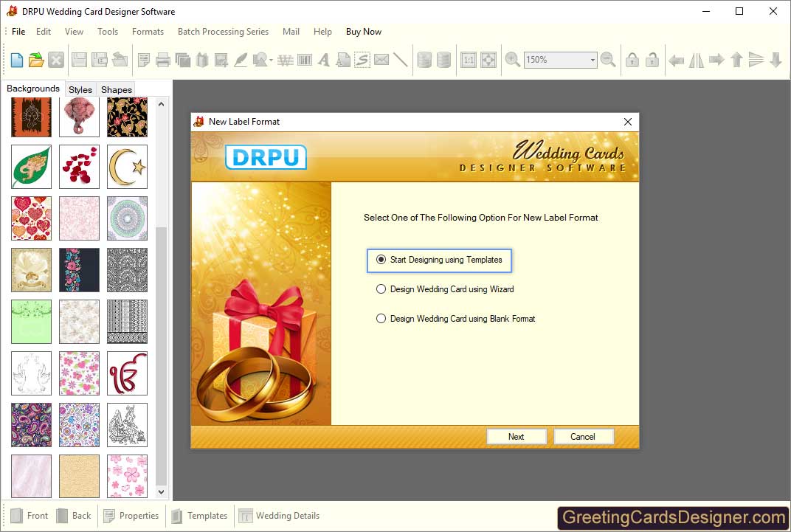This screenshot has width=791, height=532.
Task: Click the down arrow align icon
Action: [x=776, y=60]
